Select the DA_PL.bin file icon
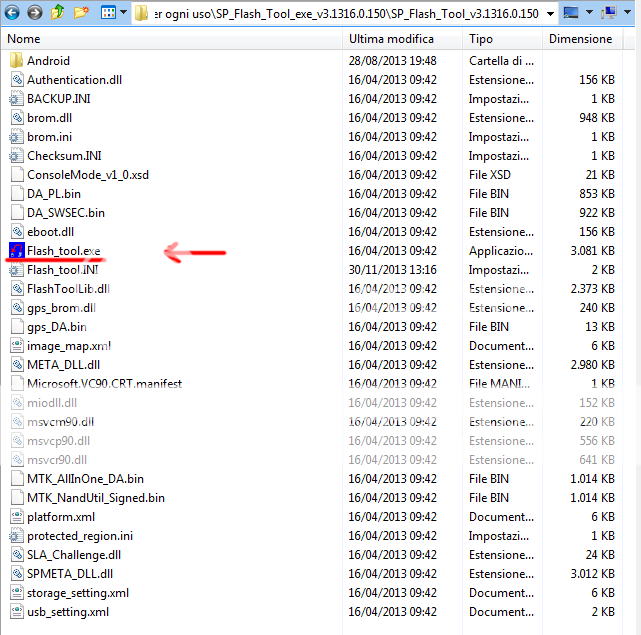Screen dimensions: 641x635 (x=17, y=194)
